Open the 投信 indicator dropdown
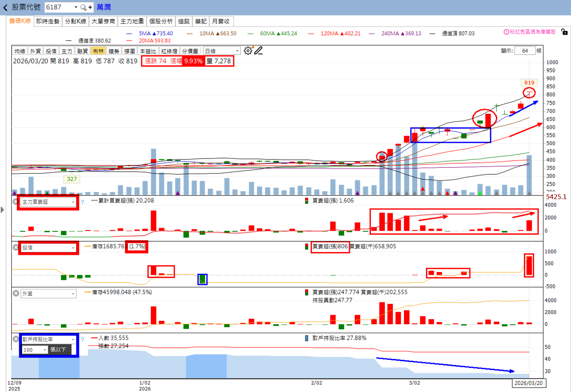 (x=73, y=248)
